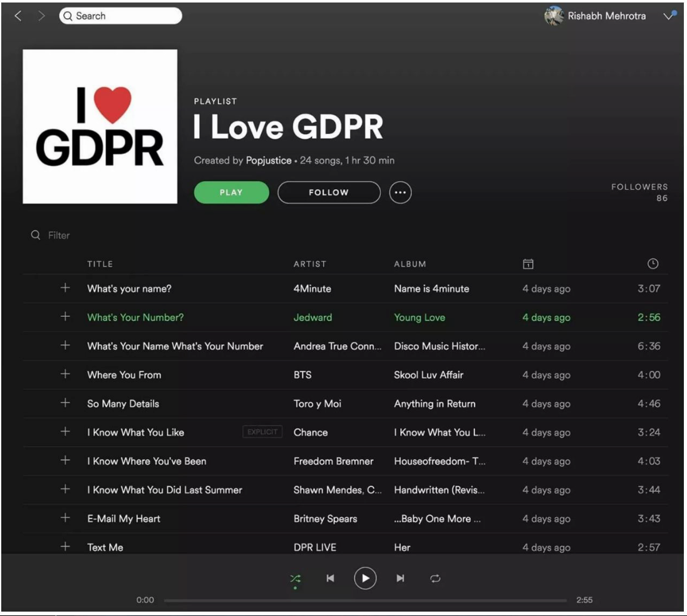Open album ...Baby One More Time
Viewport: 687px width, 616px height.
[x=437, y=519]
